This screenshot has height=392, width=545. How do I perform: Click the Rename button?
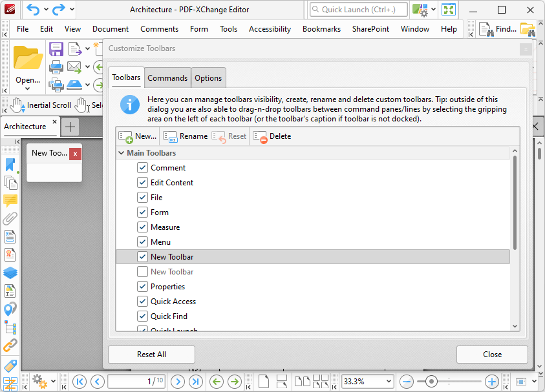[x=186, y=136]
